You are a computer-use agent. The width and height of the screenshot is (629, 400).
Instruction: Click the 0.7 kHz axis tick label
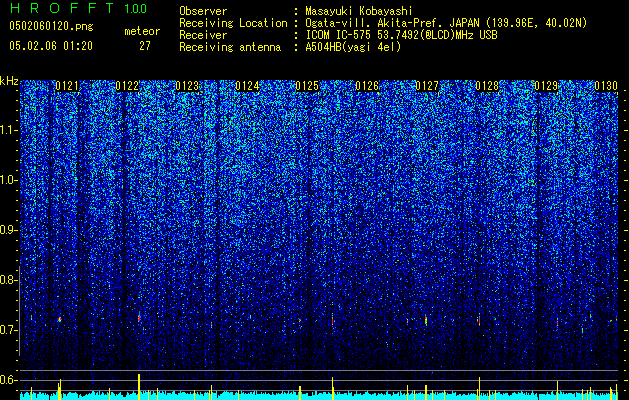tap(9, 330)
